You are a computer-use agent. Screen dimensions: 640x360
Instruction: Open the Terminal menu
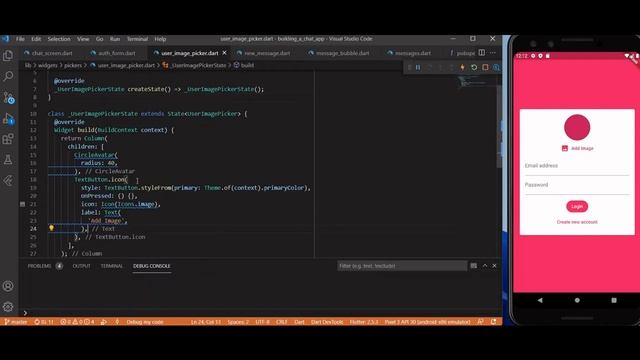[x=137, y=39]
